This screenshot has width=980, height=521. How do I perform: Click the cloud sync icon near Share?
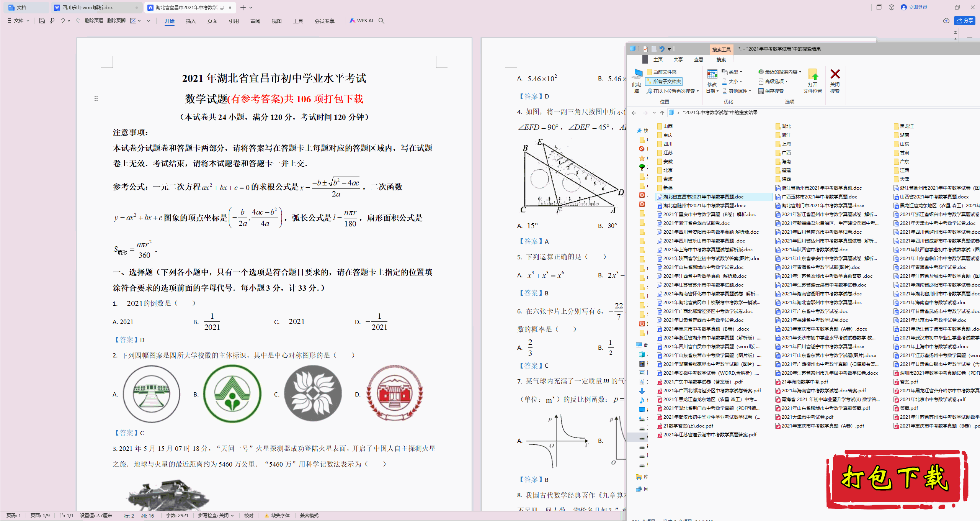[946, 21]
